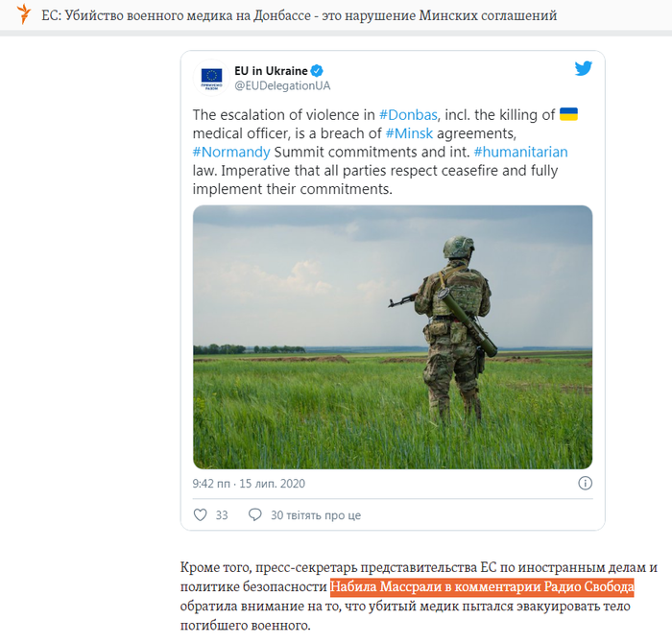This screenshot has width=672, height=643.
Task: Open the #Minsk hashtag
Action: tap(409, 133)
